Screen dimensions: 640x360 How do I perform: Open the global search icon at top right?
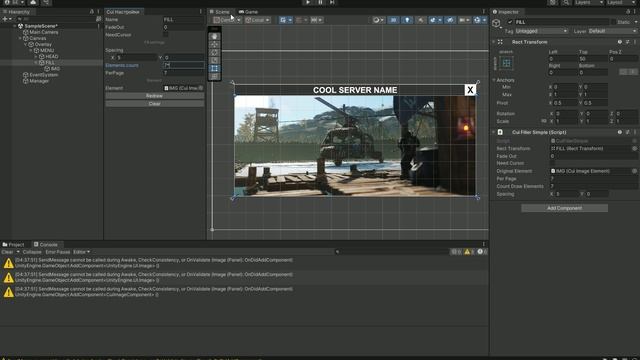tap(566, 2)
